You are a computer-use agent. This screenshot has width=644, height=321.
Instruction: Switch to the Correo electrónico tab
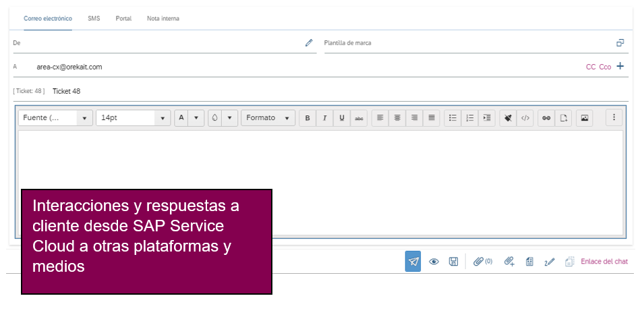pos(48,18)
